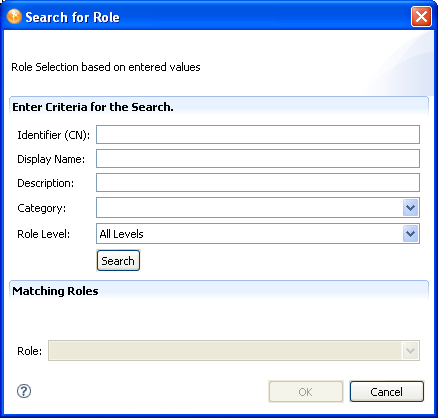The width and height of the screenshot is (438, 418).
Task: Close the Search for Role dialog
Action: (x=421, y=16)
